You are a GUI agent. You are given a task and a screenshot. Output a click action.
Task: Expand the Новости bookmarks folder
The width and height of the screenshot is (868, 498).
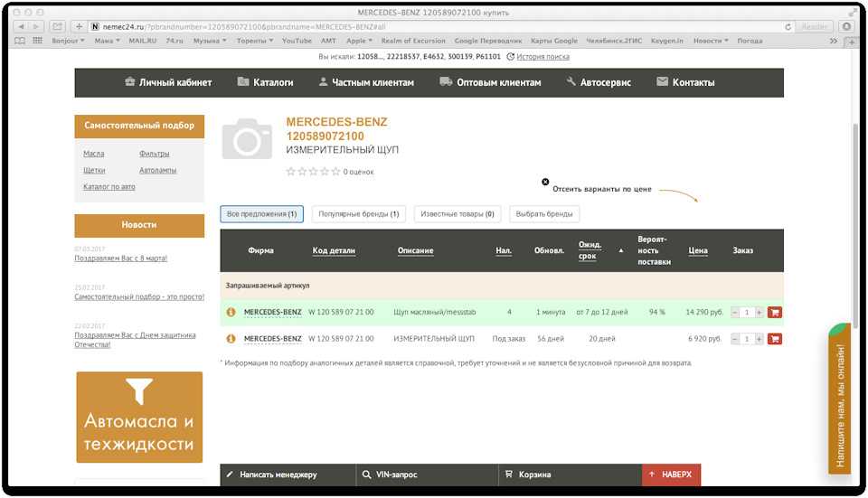pyautogui.click(x=711, y=41)
